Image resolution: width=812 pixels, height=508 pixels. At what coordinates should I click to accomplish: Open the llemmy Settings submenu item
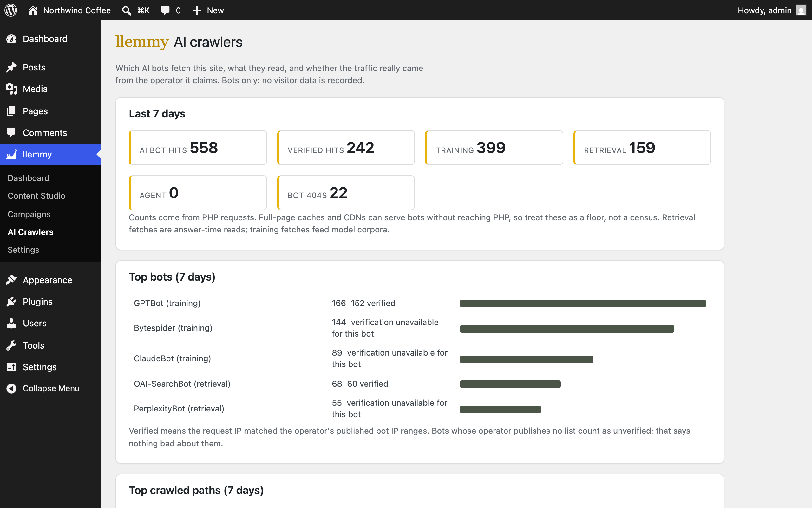click(23, 250)
